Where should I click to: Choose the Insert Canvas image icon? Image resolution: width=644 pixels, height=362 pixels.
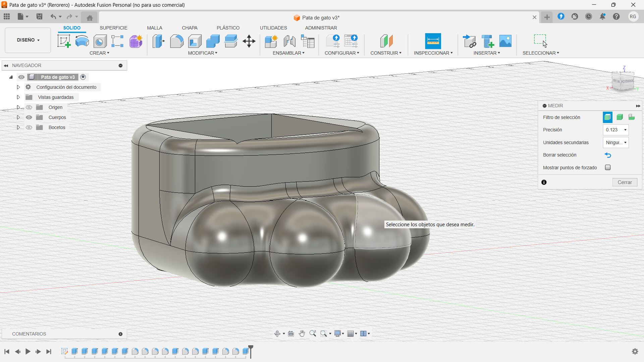(505, 41)
